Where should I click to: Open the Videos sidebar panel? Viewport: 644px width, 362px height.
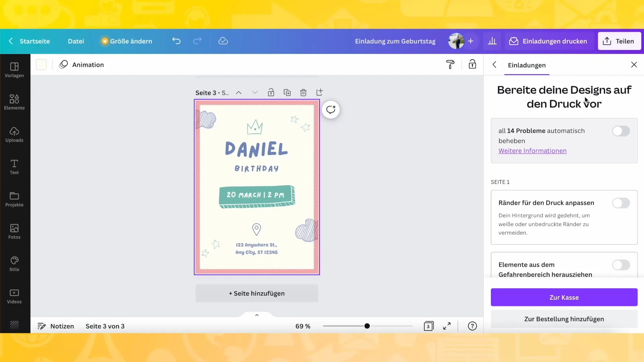[14, 296]
